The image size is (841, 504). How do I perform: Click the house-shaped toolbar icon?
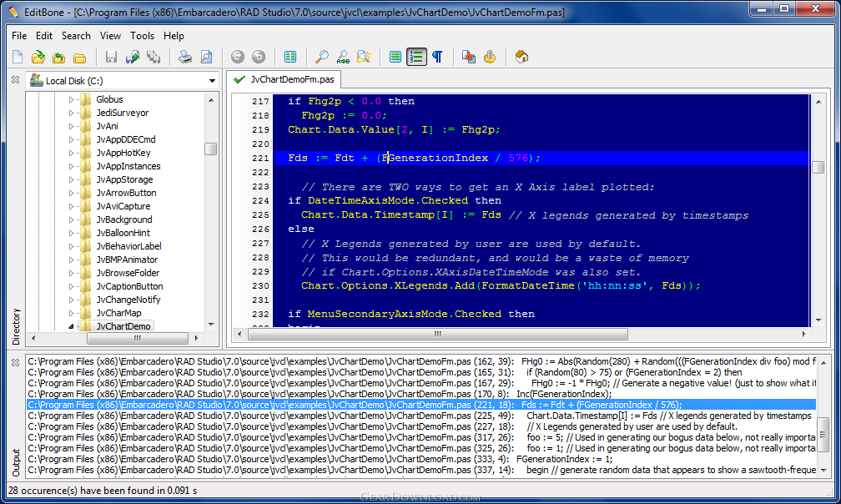coord(521,57)
